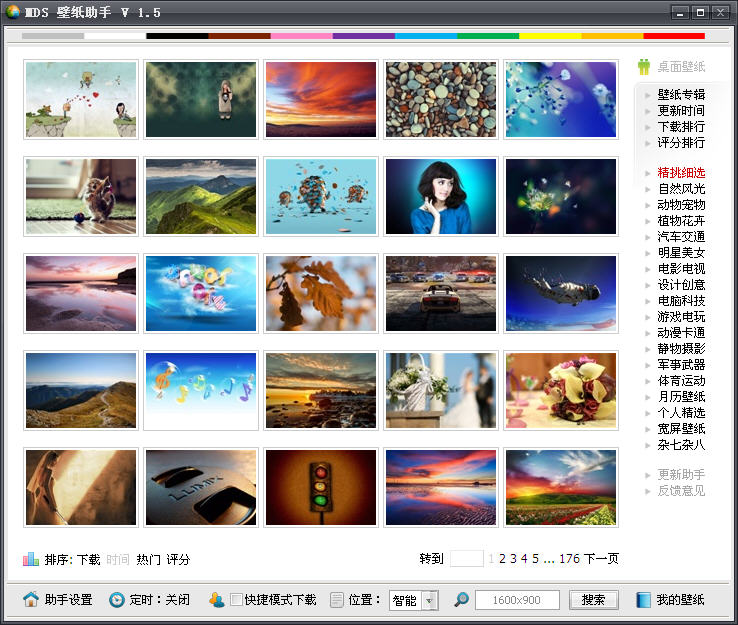Open the 下载排行 ranking

(681, 127)
